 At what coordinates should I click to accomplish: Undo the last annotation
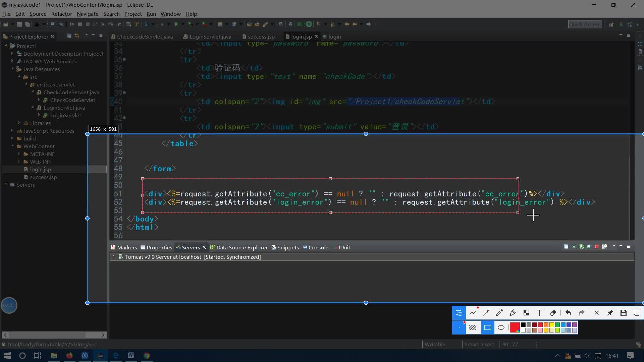[x=568, y=313]
